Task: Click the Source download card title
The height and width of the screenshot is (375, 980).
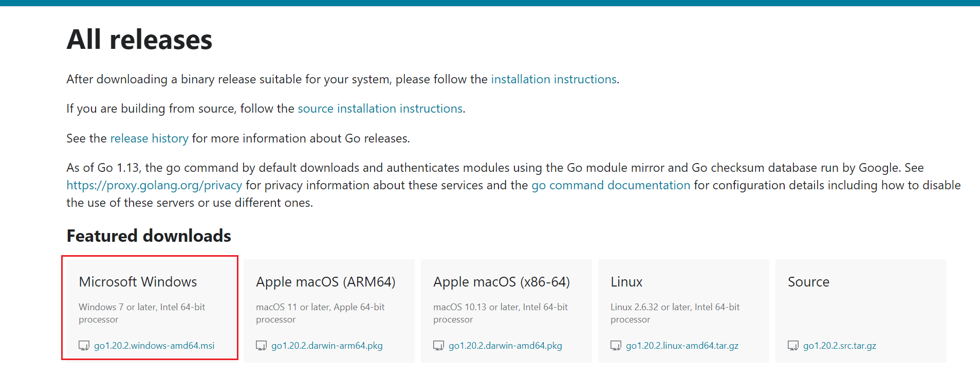Action: pos(808,282)
